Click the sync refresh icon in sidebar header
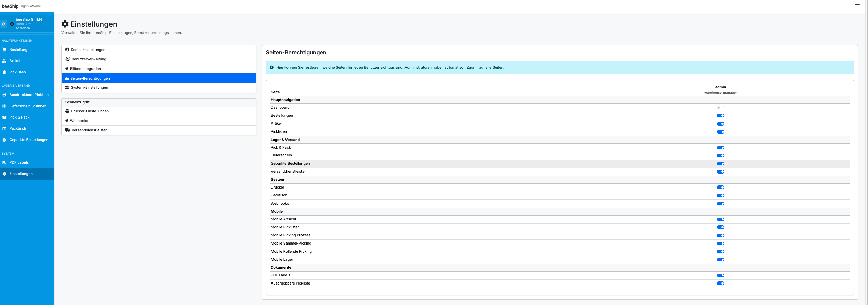868x305 pixels. pos(4,24)
